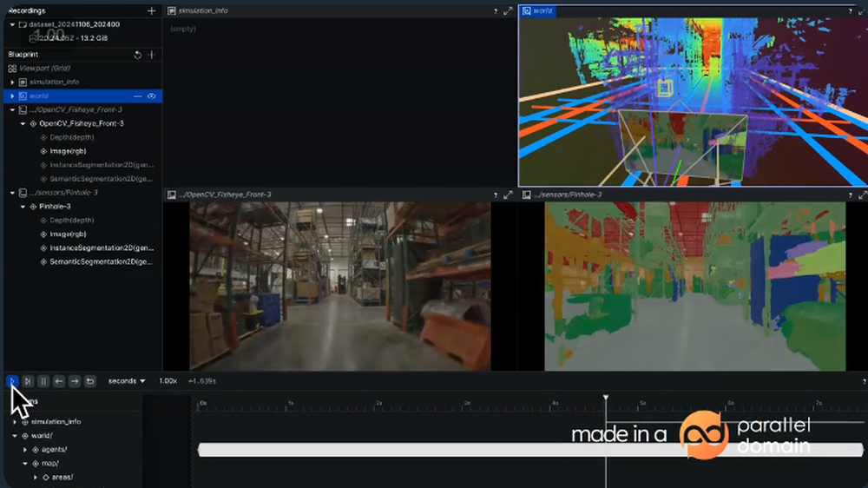Screen dimensions: 868x488
Task: Select the dataset_20241106_202400 recording
Action: (x=74, y=24)
